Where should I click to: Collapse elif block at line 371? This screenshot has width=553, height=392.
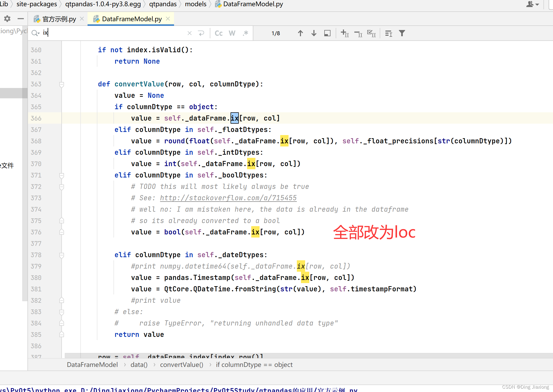click(x=62, y=175)
